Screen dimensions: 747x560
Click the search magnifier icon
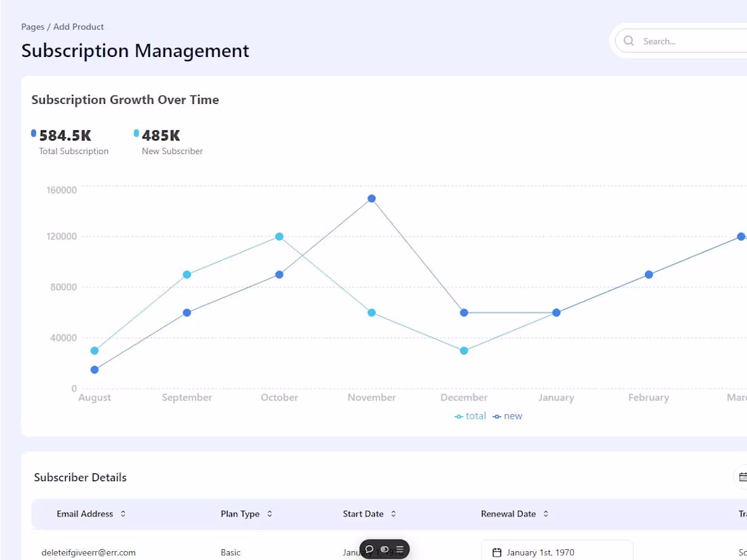pyautogui.click(x=628, y=41)
